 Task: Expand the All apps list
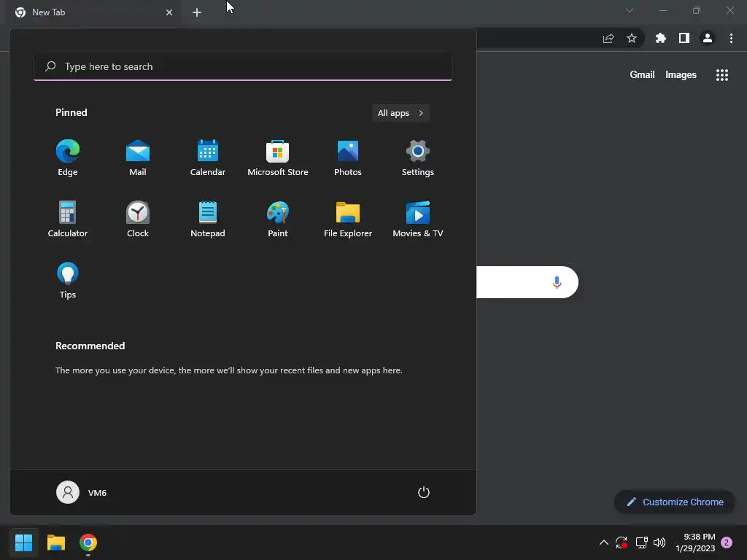point(400,113)
